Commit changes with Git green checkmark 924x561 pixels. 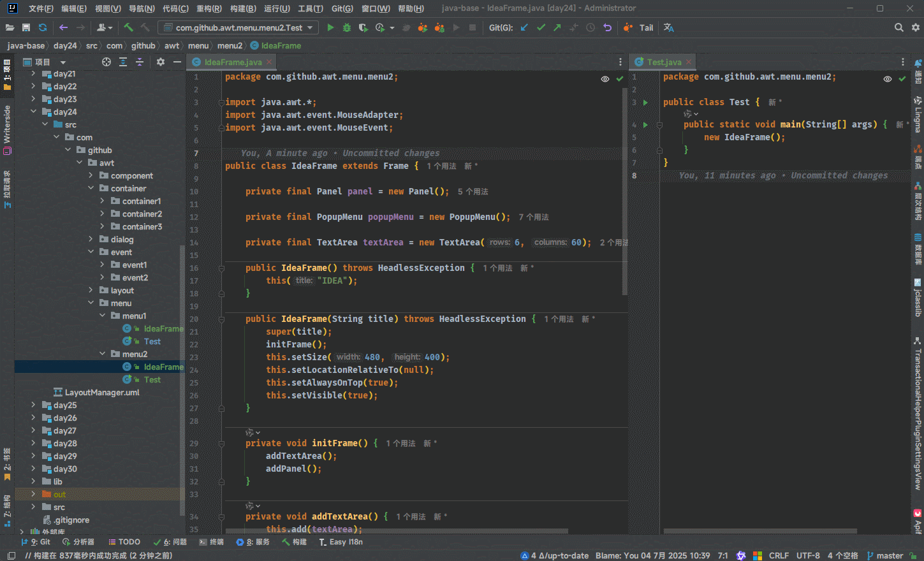[541, 27]
